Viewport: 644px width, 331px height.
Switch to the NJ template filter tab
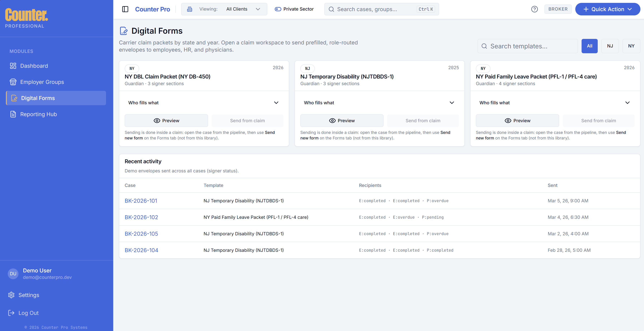[x=610, y=46]
